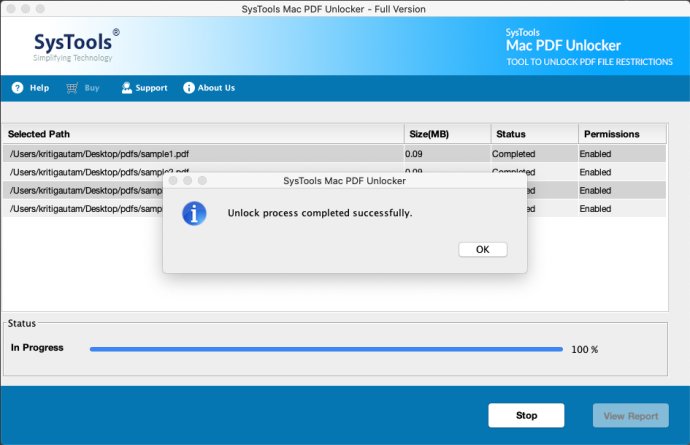Click the About Us info icon
The image size is (690, 445).
pyautogui.click(x=189, y=88)
